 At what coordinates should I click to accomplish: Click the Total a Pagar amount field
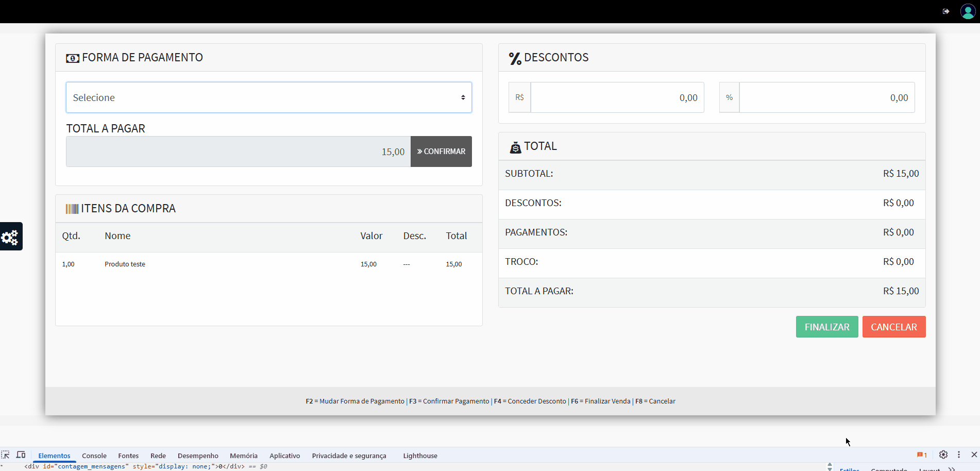point(238,152)
